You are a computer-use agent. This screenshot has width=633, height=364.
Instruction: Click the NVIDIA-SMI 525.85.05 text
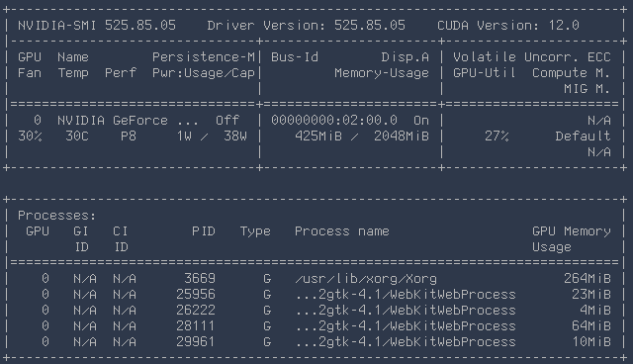click(97, 26)
